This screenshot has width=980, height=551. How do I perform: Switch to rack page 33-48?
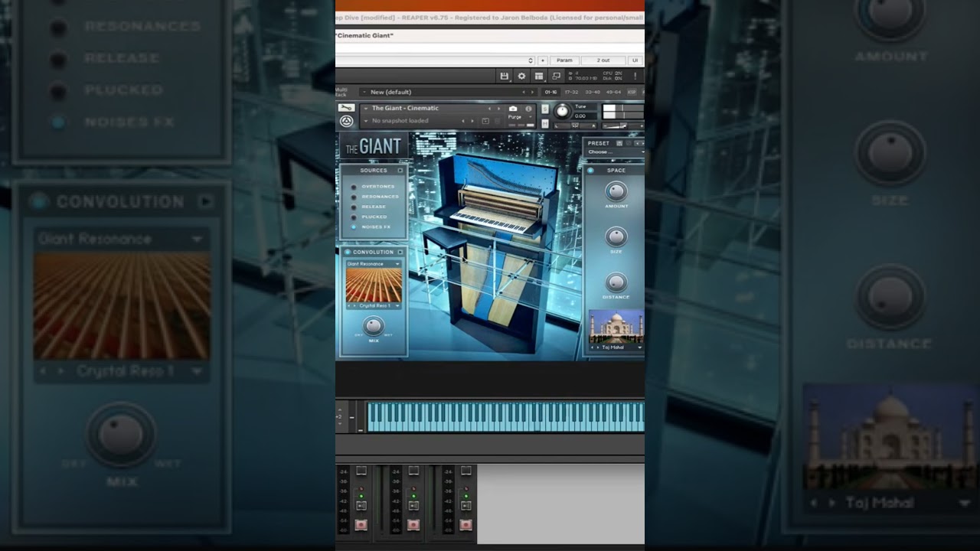pos(593,92)
